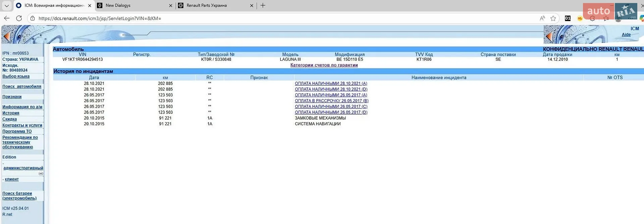Open the Признаки sidebar link
The width and height of the screenshot is (644, 224).
tap(12, 97)
